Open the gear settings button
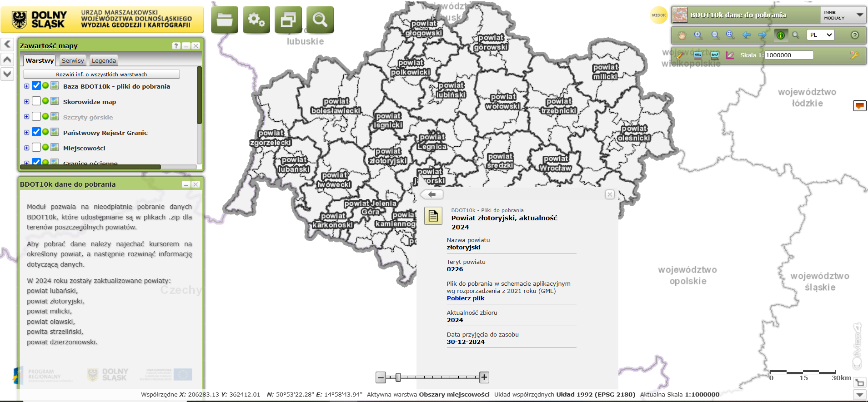The height and width of the screenshot is (402, 868). pyautogui.click(x=256, y=20)
